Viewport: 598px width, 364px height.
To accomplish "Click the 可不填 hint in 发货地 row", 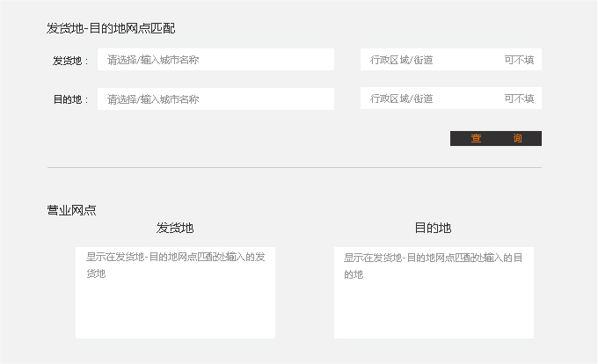I will [x=519, y=60].
